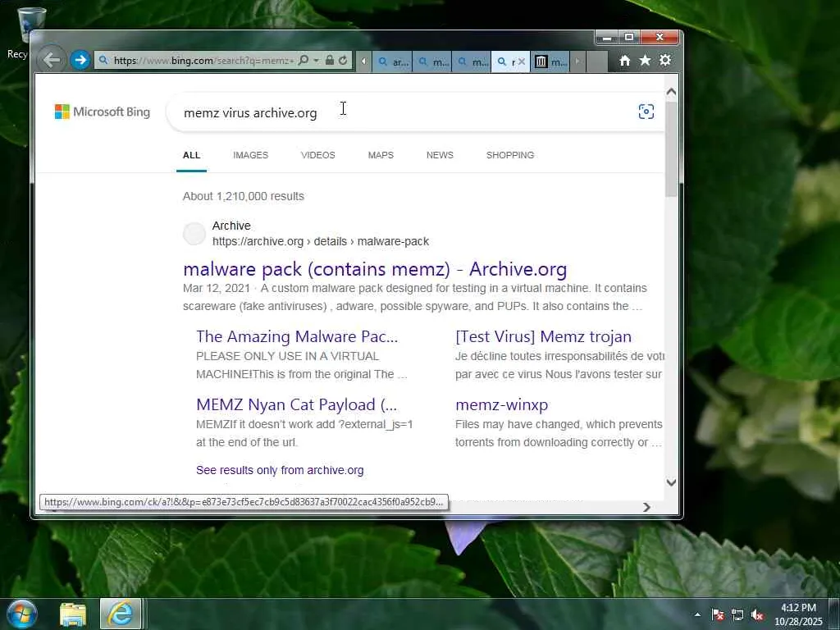Go back with the browser back arrow
This screenshot has height=630, width=840.
[52, 59]
